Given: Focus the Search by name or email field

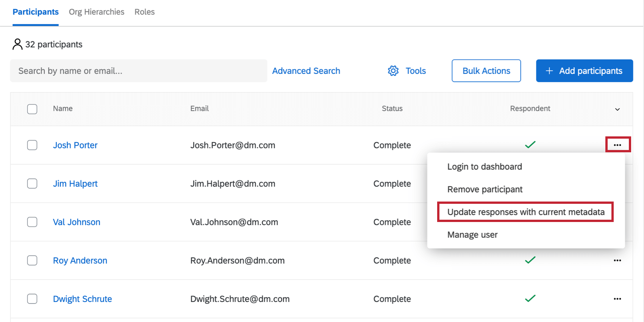Looking at the screenshot, I should click(139, 71).
